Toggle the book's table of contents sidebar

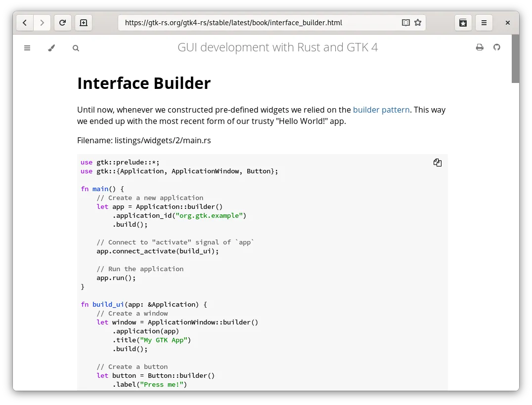tap(27, 48)
